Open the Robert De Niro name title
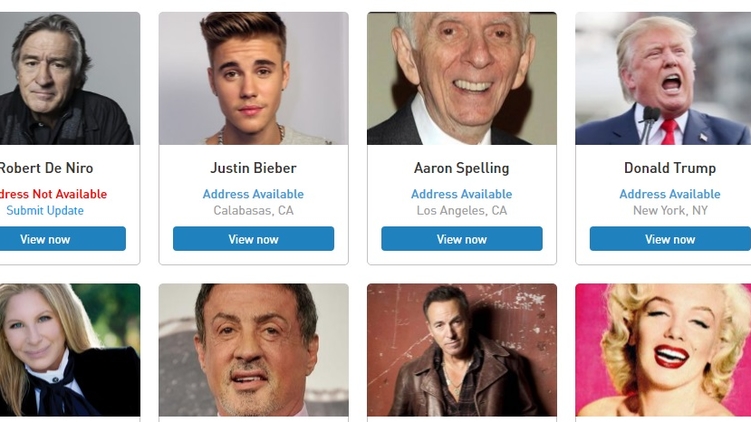This screenshot has height=422, width=751. [x=46, y=168]
